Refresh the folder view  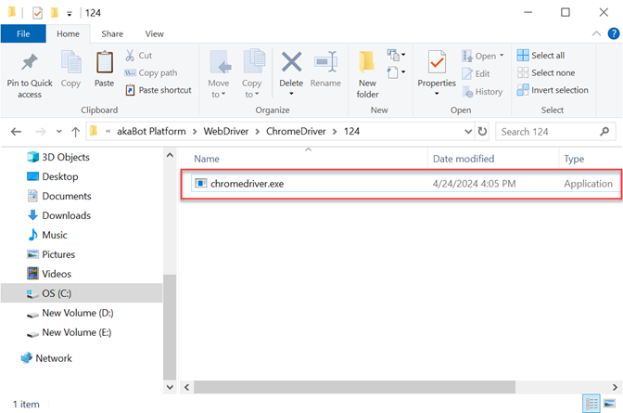pos(482,132)
